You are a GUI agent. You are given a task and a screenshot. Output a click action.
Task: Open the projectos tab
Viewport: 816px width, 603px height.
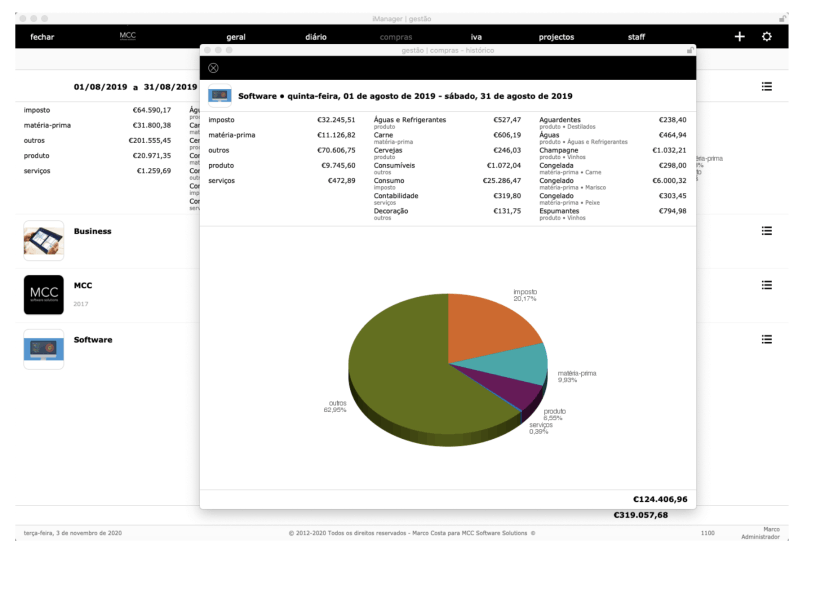coord(556,36)
